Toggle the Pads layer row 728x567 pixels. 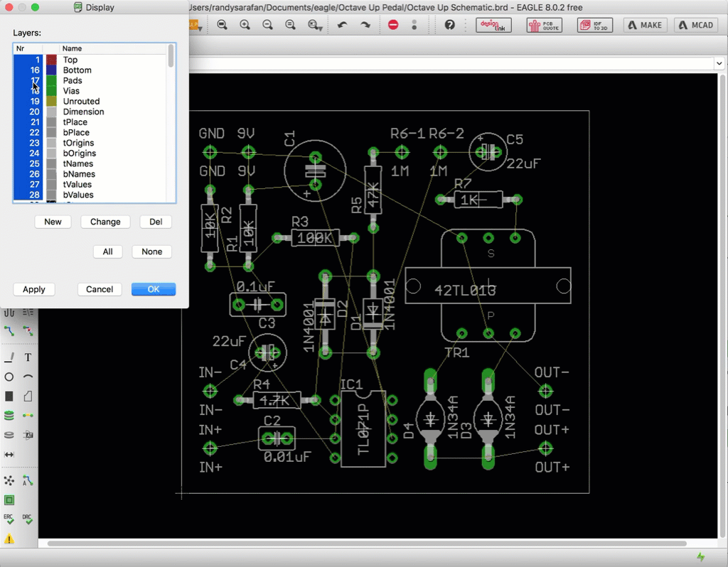(x=90, y=80)
